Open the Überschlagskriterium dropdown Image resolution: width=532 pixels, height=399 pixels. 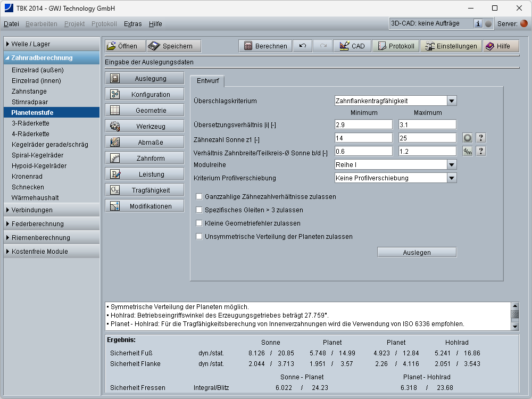(x=451, y=101)
